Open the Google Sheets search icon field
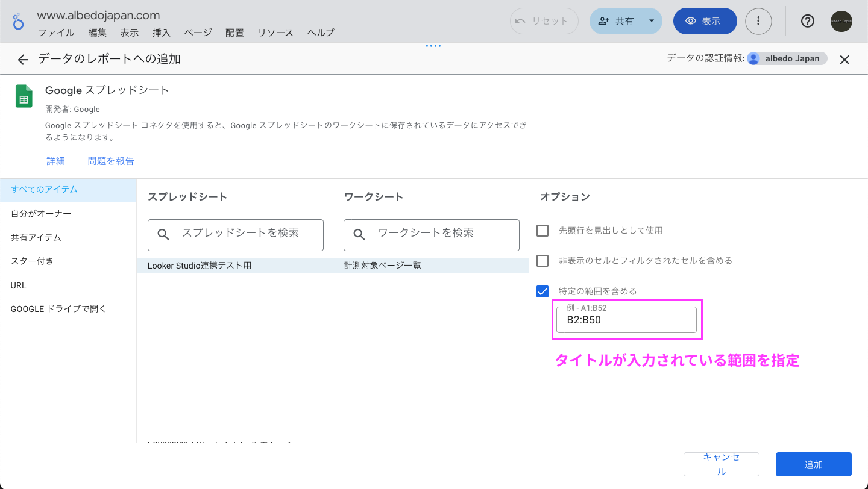The image size is (868, 489). (x=163, y=235)
